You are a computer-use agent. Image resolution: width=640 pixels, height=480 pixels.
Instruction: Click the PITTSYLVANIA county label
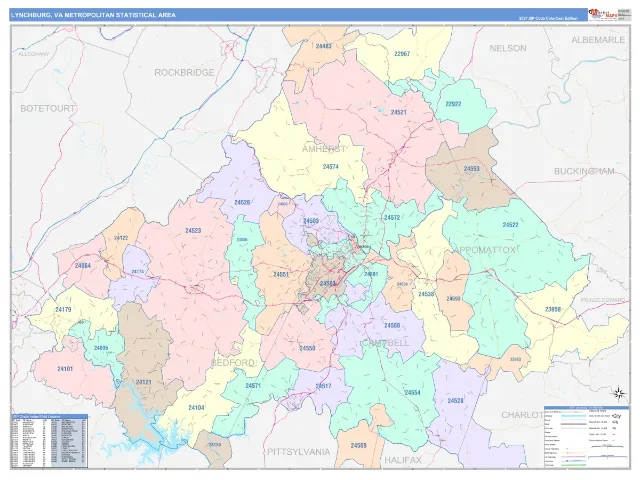(299, 452)
